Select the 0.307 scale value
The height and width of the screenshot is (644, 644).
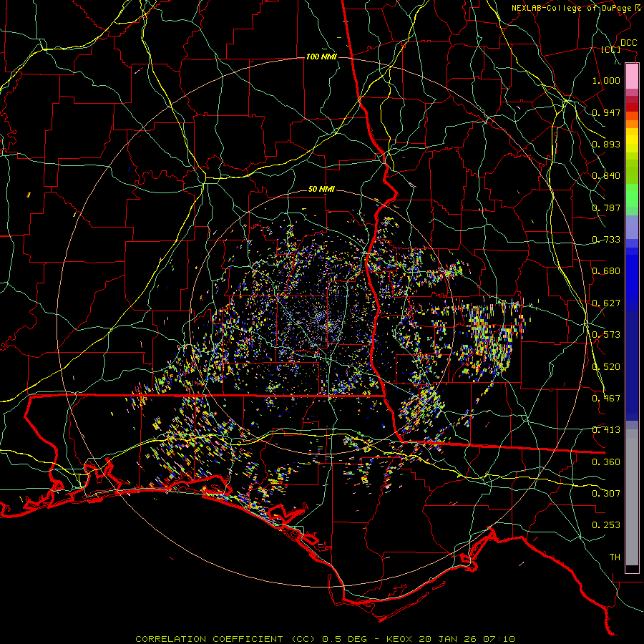tap(606, 494)
